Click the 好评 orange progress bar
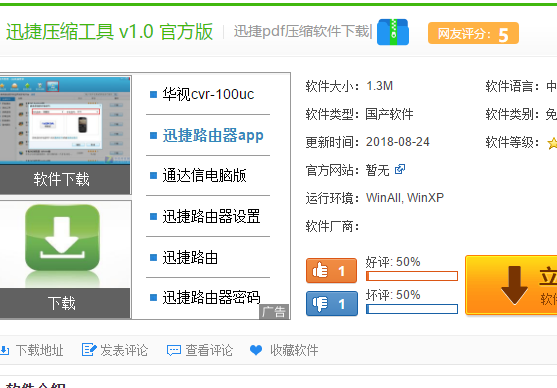Image resolution: width=557 pixels, height=388 pixels. (412, 276)
